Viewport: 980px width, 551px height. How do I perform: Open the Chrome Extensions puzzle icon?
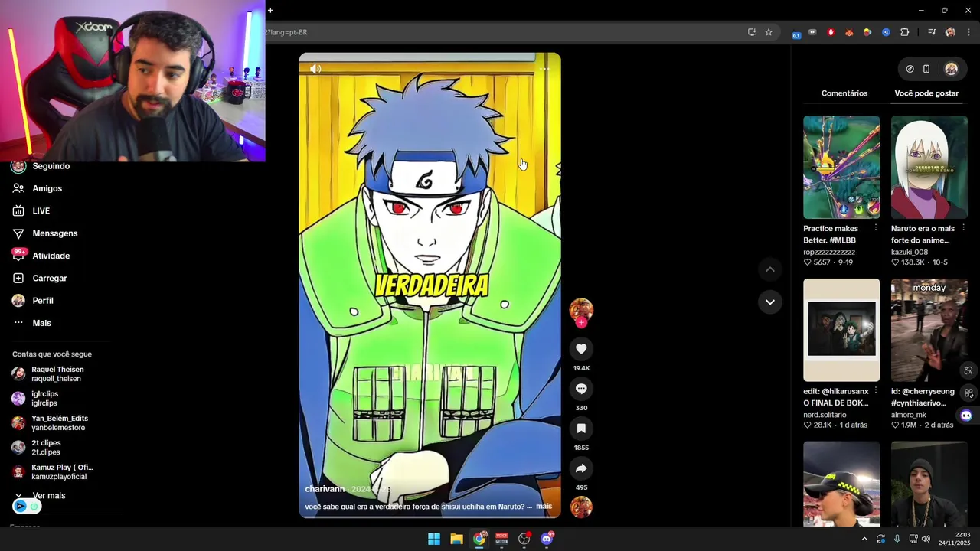pyautogui.click(x=905, y=32)
